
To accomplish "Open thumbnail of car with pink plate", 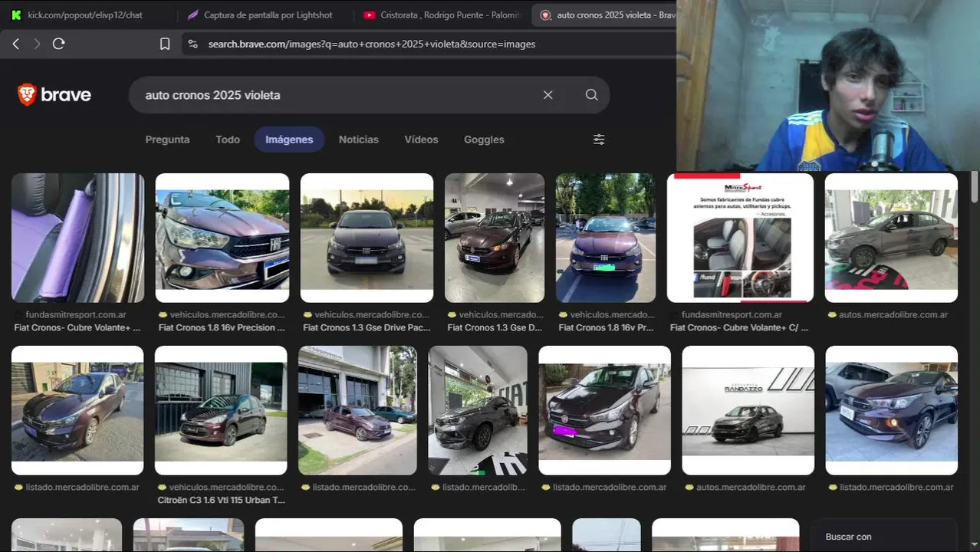I will (604, 410).
